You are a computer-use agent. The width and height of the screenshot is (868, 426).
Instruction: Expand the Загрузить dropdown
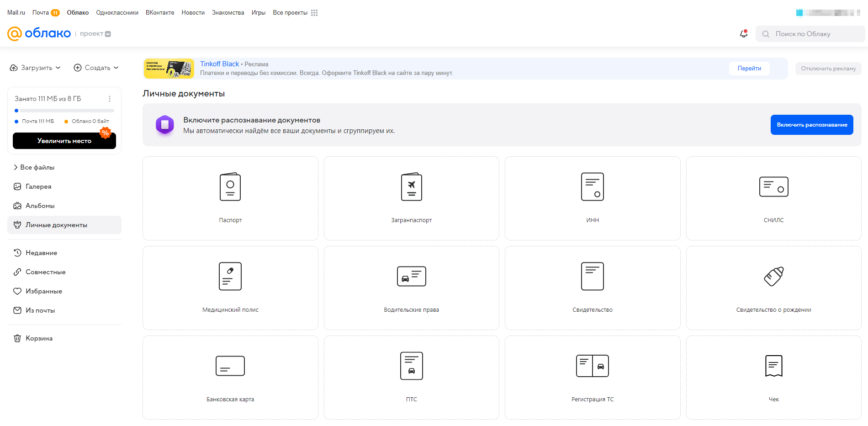coord(36,68)
